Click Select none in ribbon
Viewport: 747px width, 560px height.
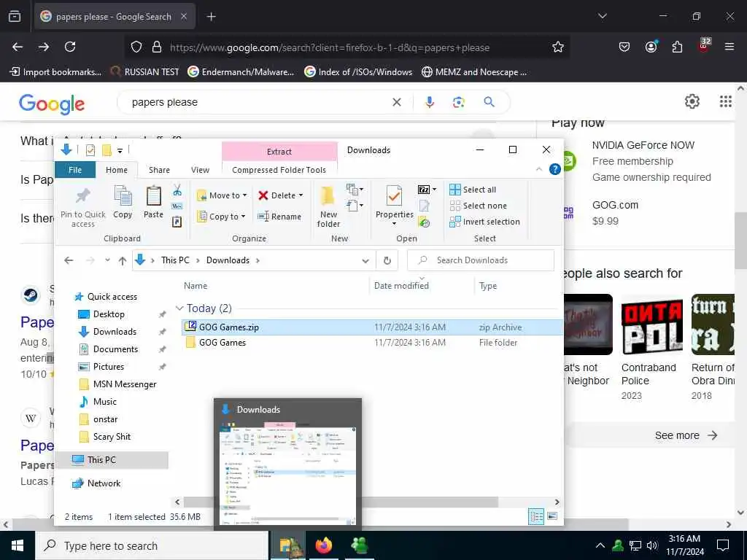(x=478, y=206)
